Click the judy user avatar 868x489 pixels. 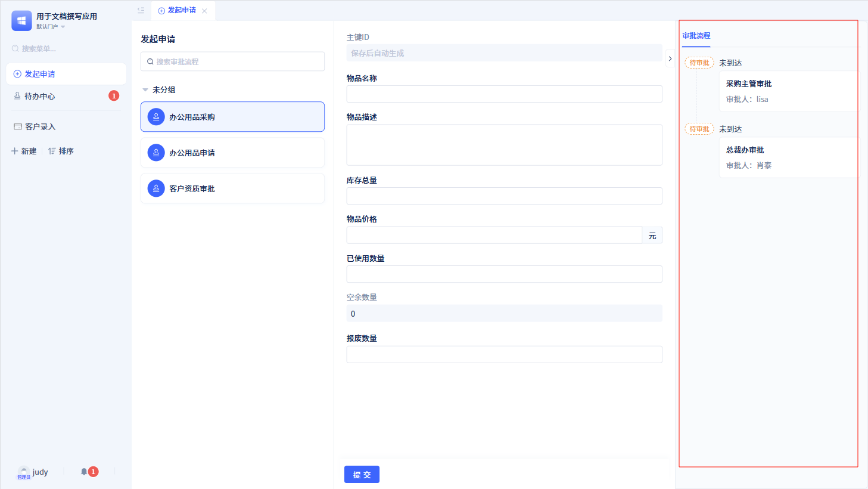(x=24, y=472)
